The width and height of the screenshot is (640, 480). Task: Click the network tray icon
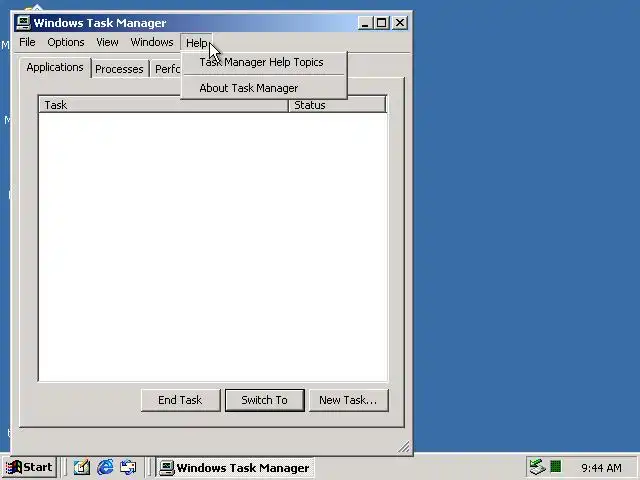click(x=537, y=467)
